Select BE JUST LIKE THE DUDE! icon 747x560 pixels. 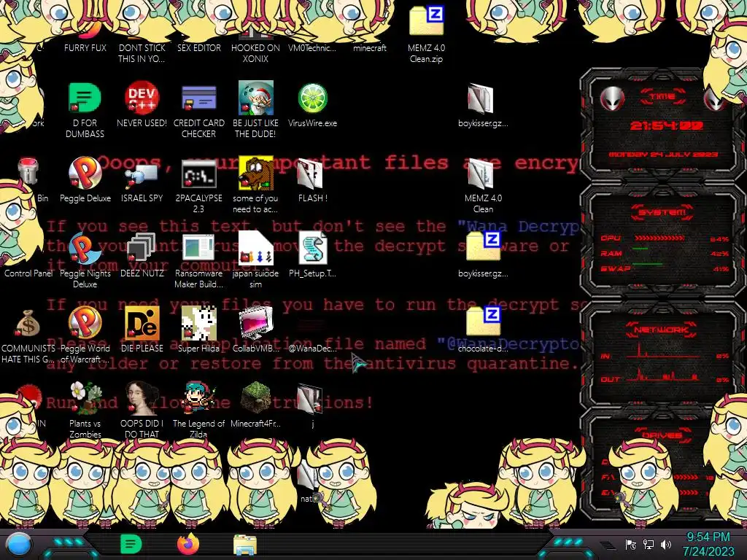255,109
